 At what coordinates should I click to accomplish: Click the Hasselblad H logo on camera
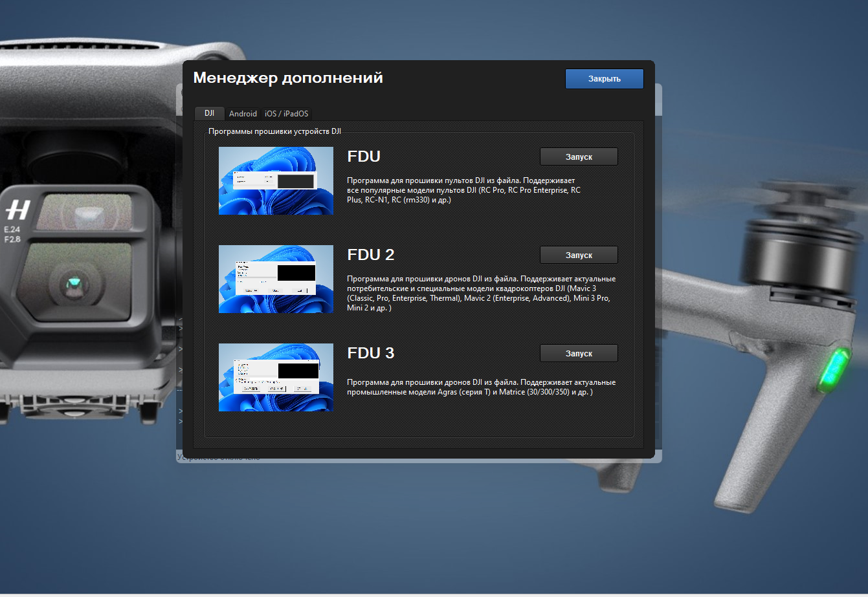coord(18,210)
